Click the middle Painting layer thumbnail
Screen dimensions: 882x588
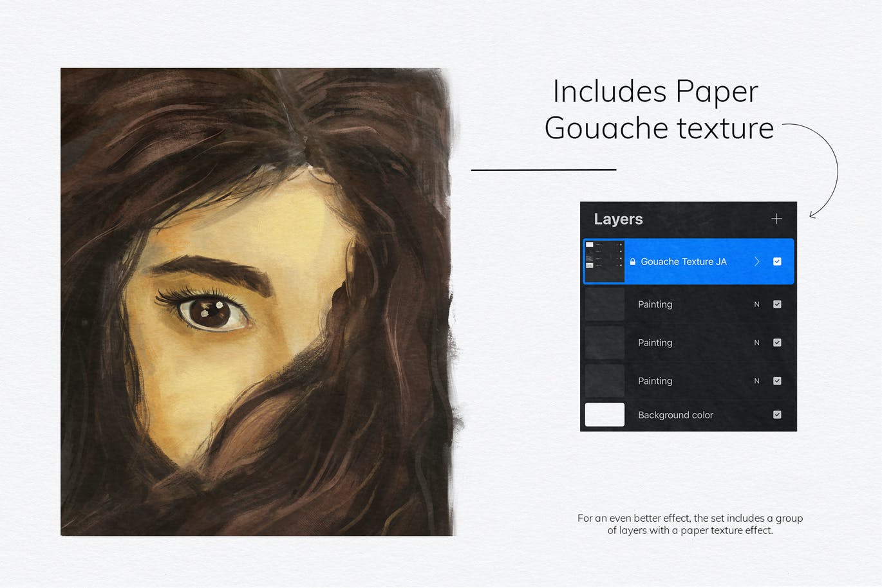(604, 342)
